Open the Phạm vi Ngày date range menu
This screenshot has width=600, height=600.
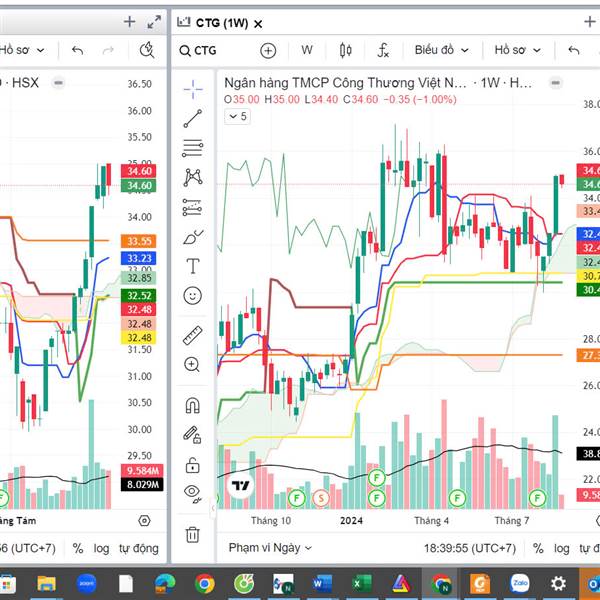[270, 548]
